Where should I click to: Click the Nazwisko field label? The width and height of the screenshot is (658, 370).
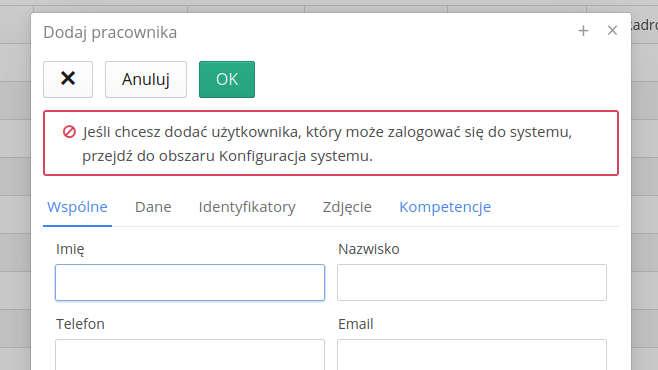[369, 249]
